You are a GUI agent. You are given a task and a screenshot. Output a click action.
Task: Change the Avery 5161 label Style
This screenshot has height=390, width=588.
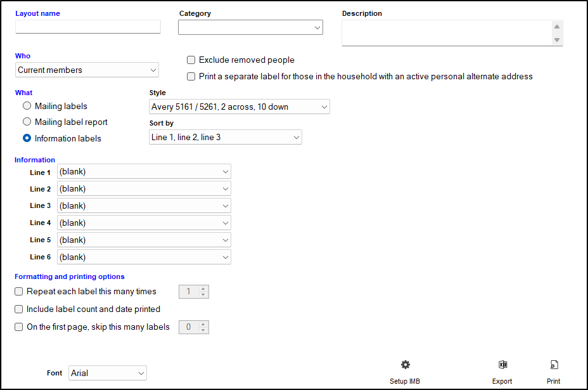[239, 107]
